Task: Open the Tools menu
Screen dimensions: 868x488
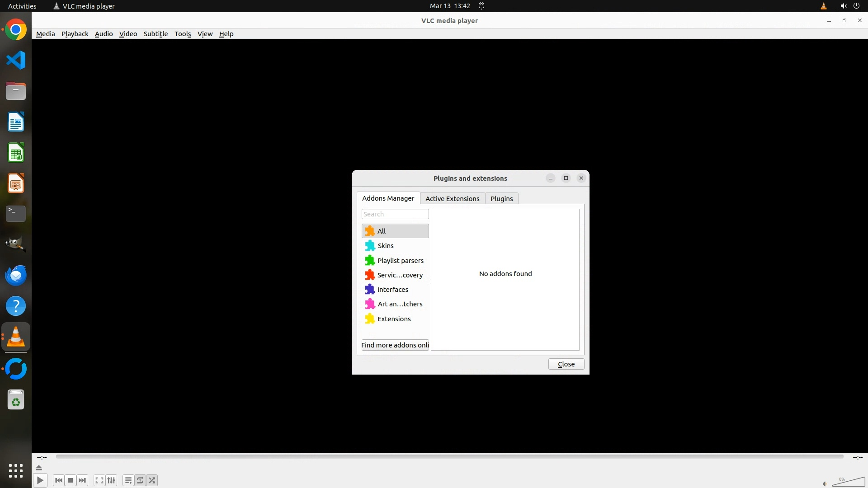Action: (x=183, y=34)
